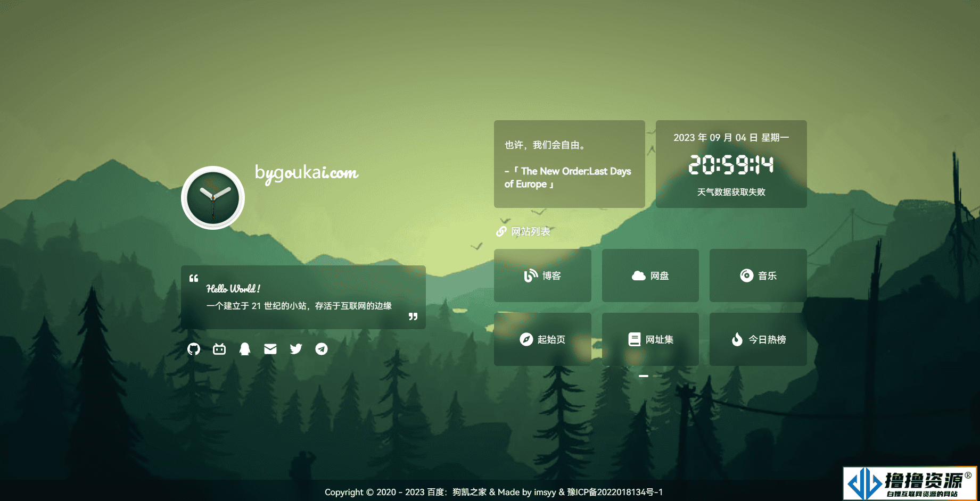Image resolution: width=980 pixels, height=501 pixels.
Task: Open the Twitter bird icon
Action: click(x=296, y=349)
